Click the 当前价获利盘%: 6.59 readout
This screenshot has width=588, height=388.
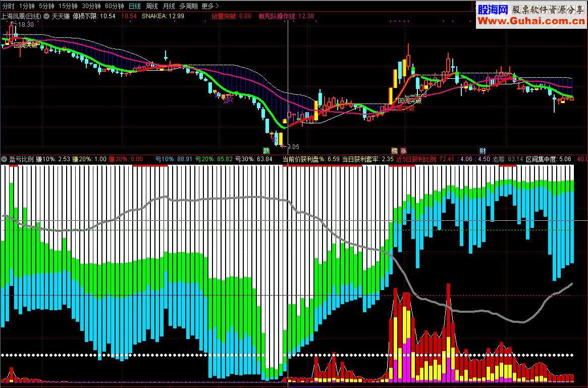tap(311, 159)
